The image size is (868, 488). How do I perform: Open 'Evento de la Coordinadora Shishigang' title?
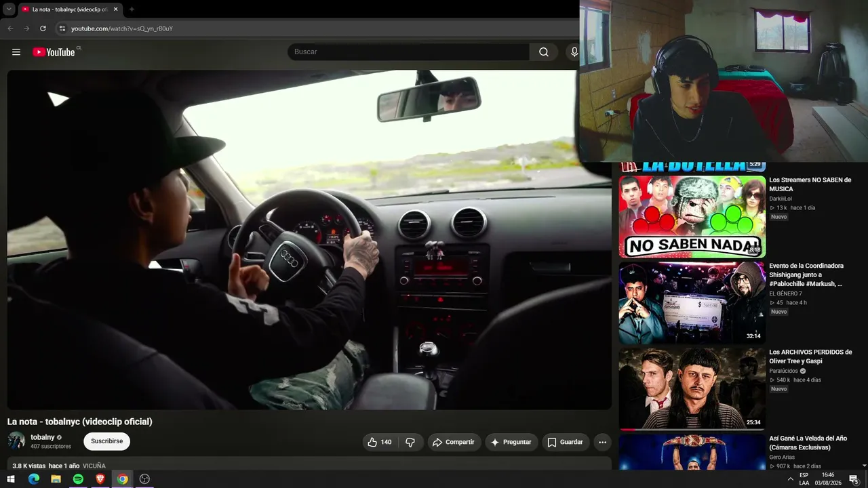click(x=806, y=274)
